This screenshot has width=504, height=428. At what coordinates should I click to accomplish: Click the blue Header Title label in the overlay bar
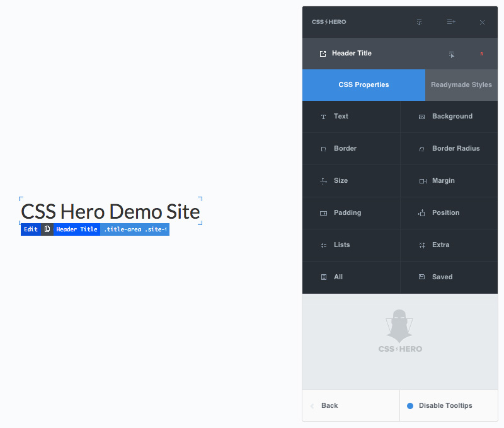[77, 229]
